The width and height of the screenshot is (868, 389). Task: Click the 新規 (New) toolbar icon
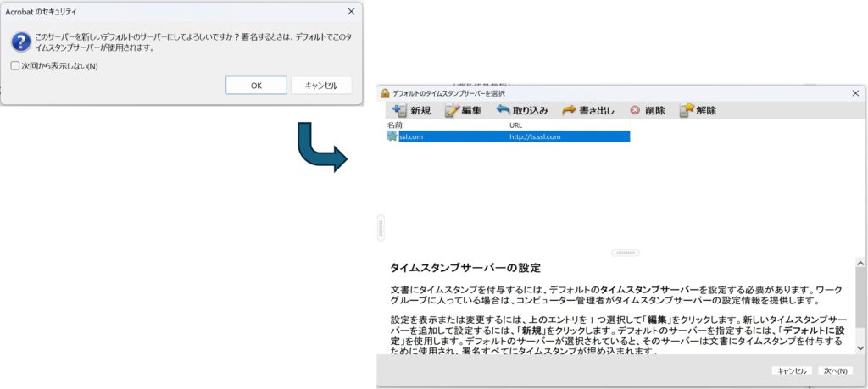click(x=398, y=110)
